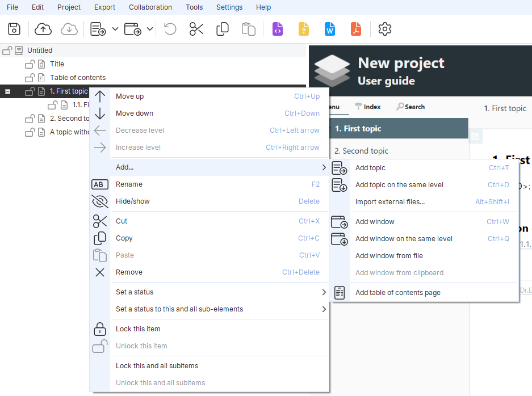Click the Add topic toolbar icon
This screenshot has width=532, height=396.
98,29
